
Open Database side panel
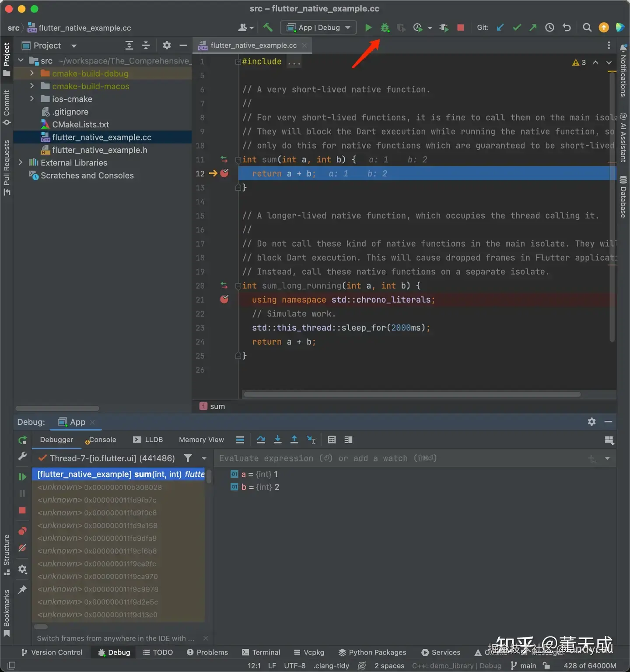(x=623, y=196)
